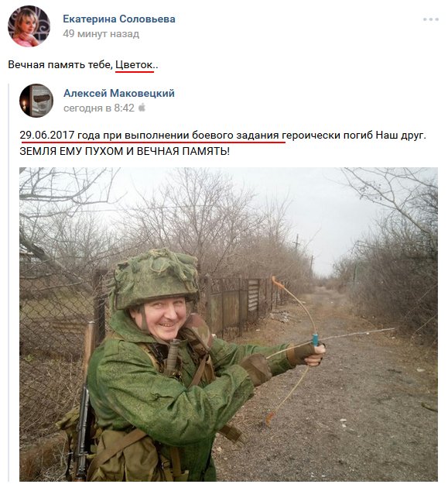Click the vertical repost quote bar
Screen dimensions: 448x498
(9, 283)
